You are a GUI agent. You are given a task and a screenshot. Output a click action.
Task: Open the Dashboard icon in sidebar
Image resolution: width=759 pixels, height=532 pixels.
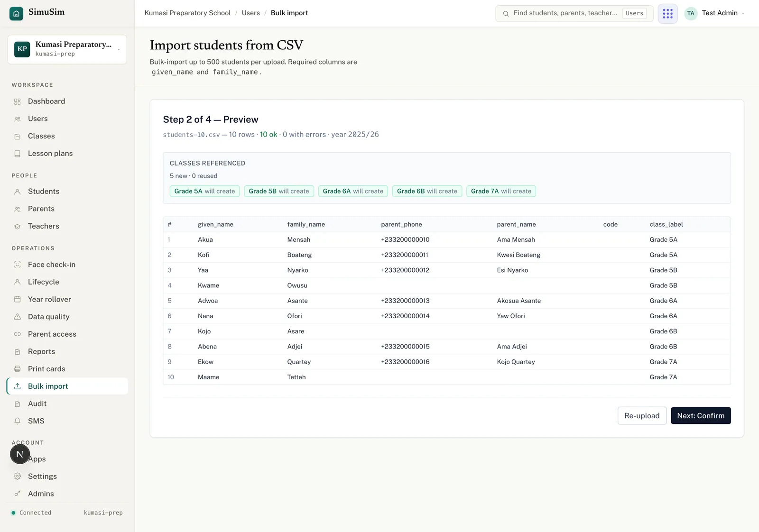coord(18,101)
